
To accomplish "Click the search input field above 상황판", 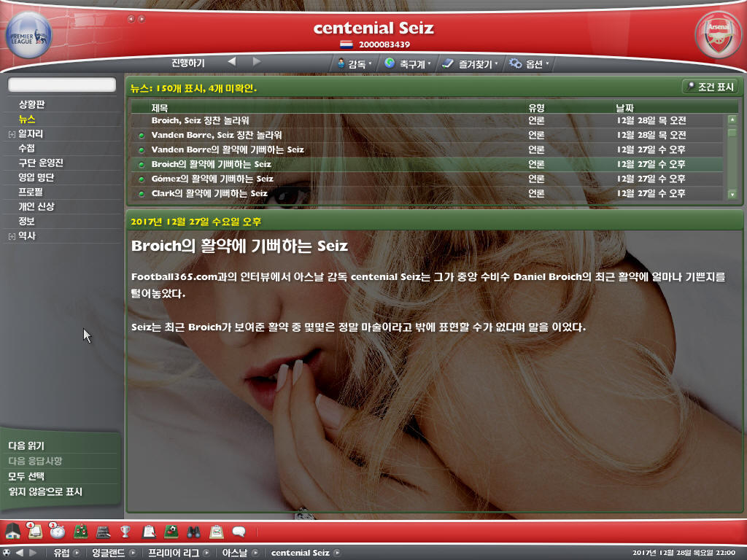I will [61, 85].
